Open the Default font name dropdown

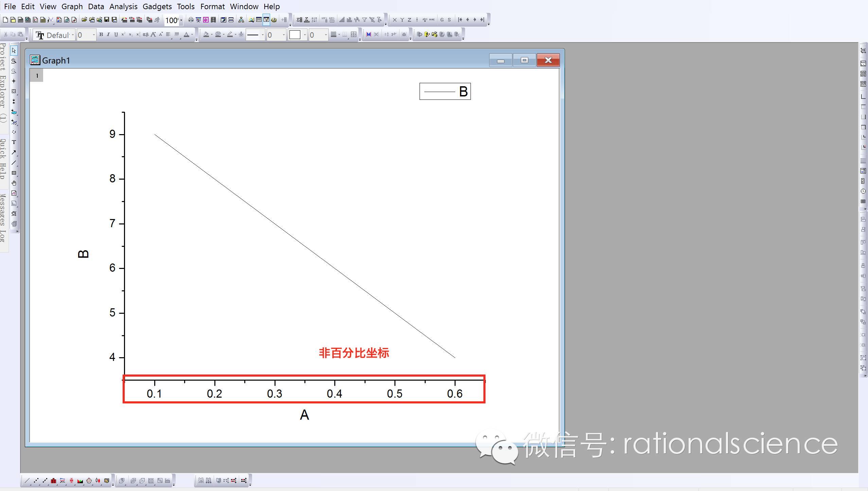click(x=73, y=35)
